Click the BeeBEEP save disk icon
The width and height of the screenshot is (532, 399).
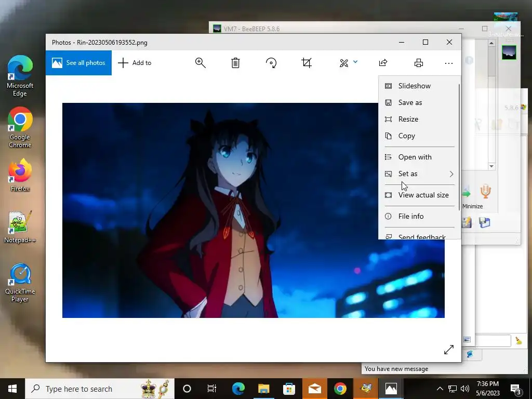click(x=485, y=222)
